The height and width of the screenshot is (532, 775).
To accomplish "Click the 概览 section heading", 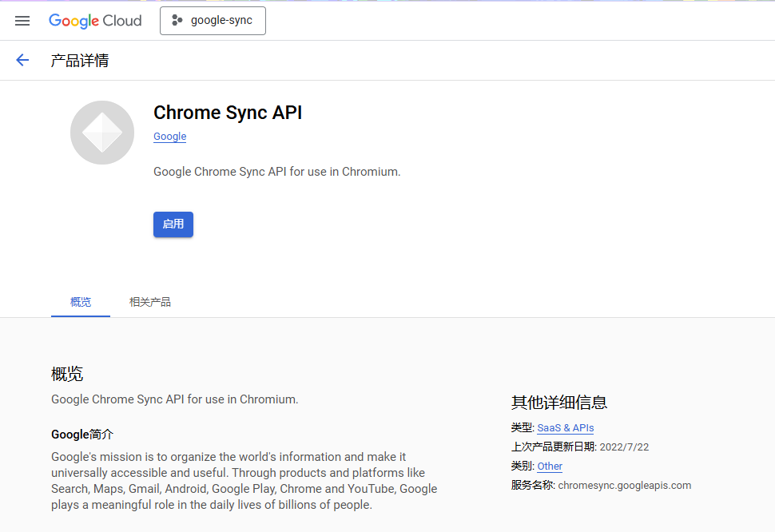I will coord(67,374).
